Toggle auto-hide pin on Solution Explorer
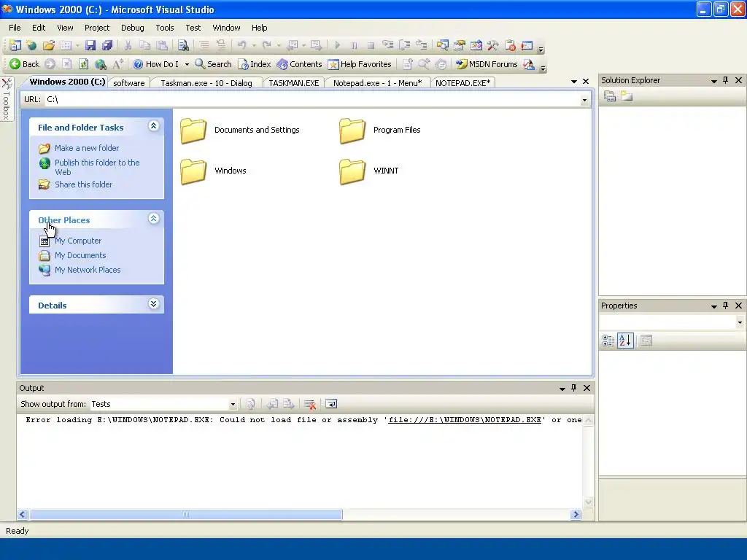The height and width of the screenshot is (560, 747). [726, 80]
